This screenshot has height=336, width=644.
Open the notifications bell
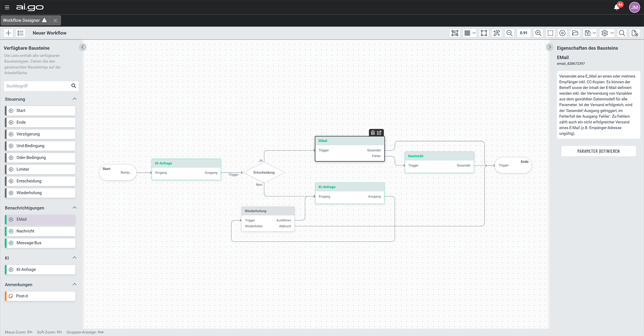click(x=617, y=7)
